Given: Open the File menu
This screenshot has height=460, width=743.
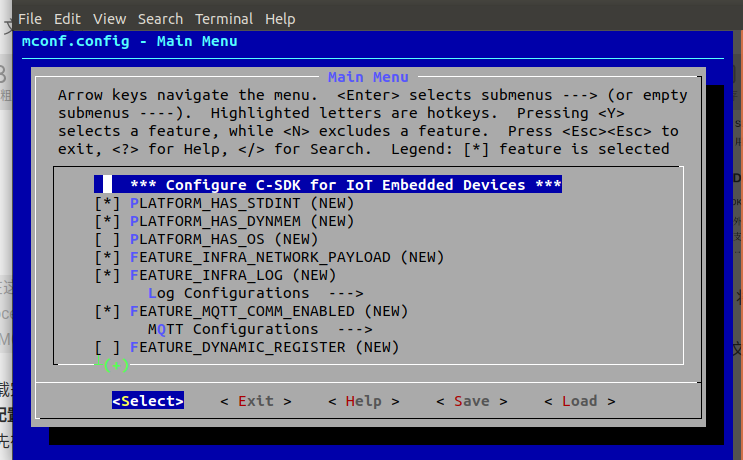Looking at the screenshot, I should pyautogui.click(x=30, y=19).
